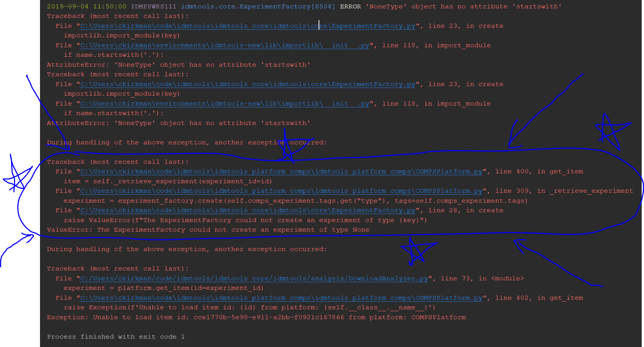Open importlib __init__.py at line 118

pyautogui.click(x=224, y=45)
